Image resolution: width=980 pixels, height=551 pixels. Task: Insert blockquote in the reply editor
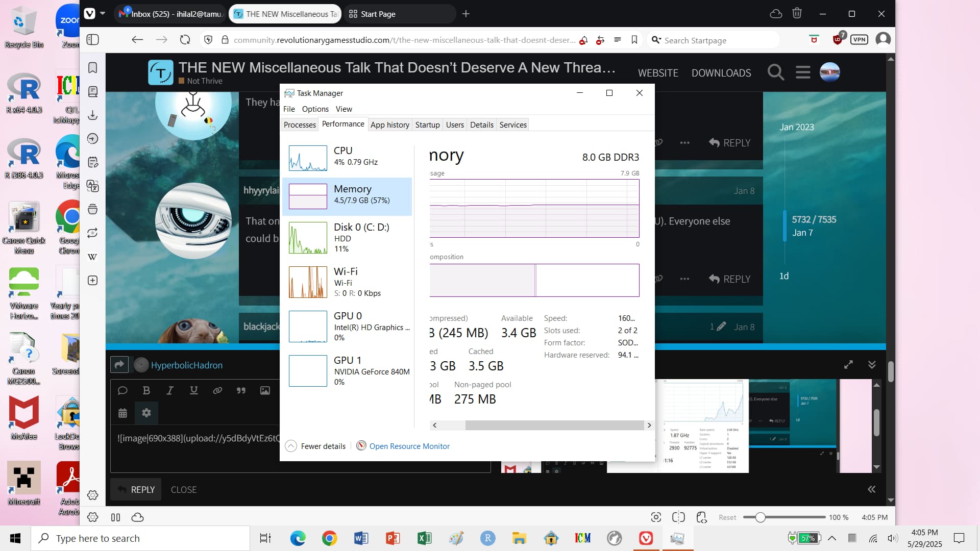(x=241, y=390)
